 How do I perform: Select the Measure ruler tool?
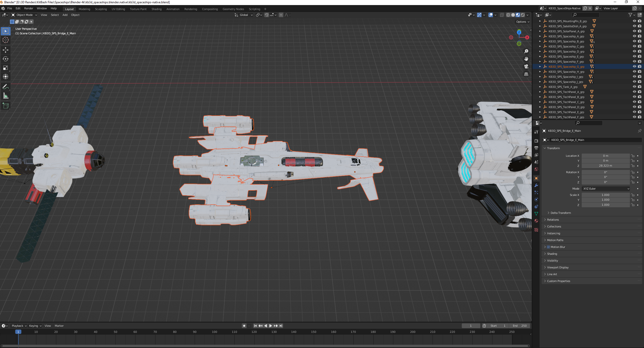coord(6,96)
